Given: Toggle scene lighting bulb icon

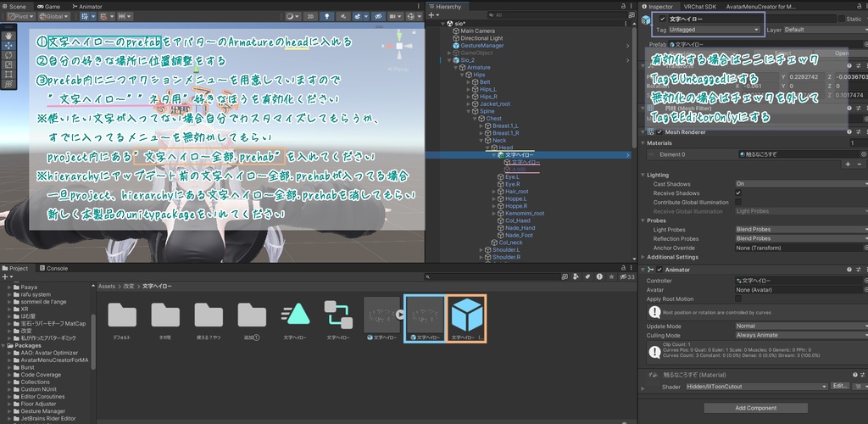Looking at the screenshot, I should [x=326, y=17].
